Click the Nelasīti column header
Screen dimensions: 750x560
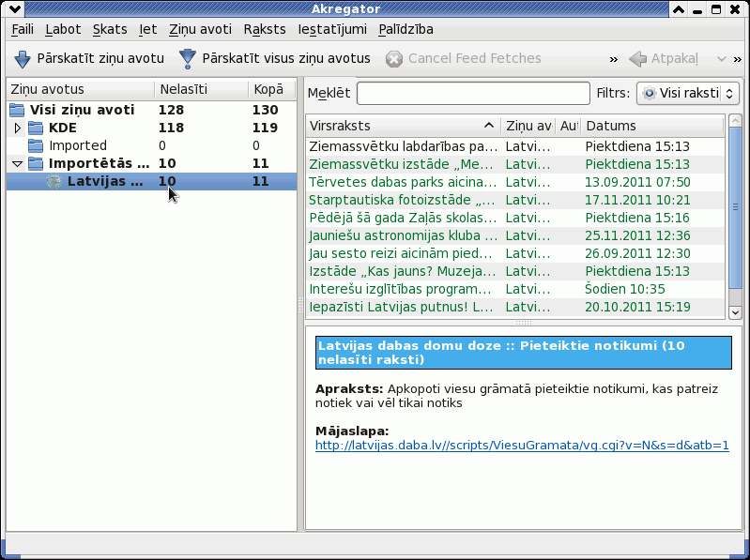click(202, 89)
